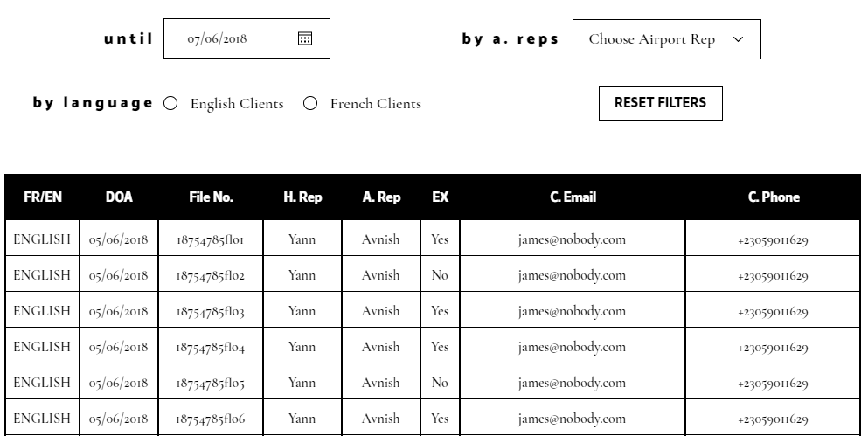
Task: Select English Clients radio button
Action: (x=171, y=103)
